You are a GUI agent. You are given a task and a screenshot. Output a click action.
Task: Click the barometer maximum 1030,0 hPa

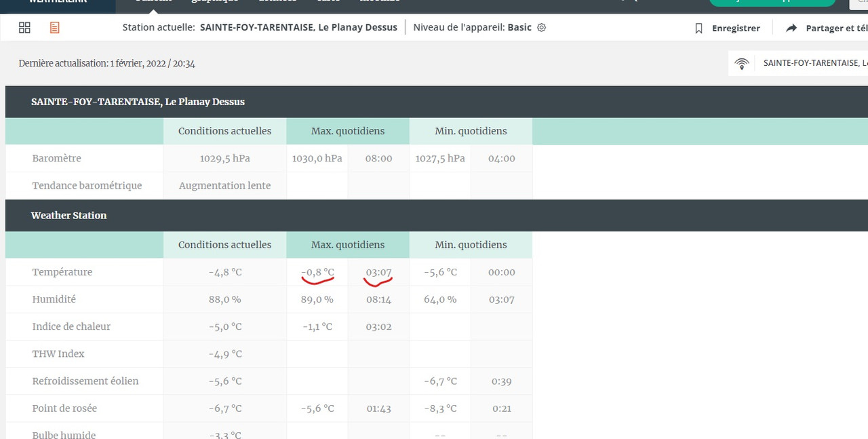(x=317, y=158)
